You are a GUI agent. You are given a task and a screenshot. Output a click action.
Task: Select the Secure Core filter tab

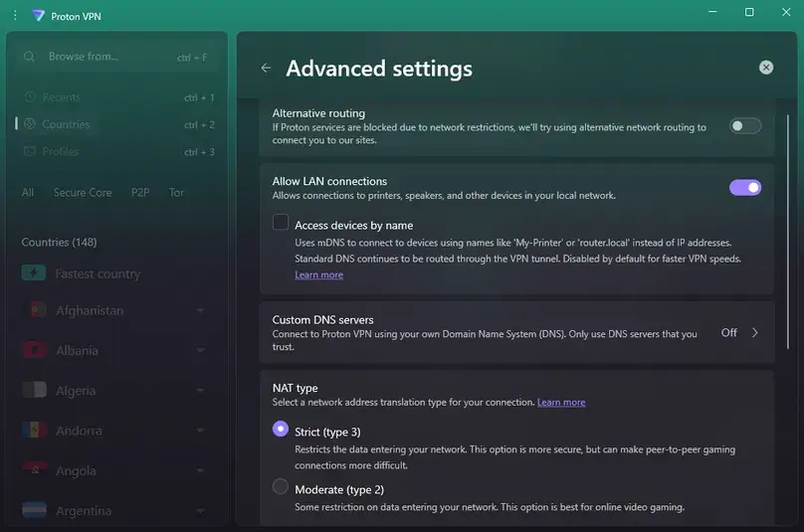83,192
